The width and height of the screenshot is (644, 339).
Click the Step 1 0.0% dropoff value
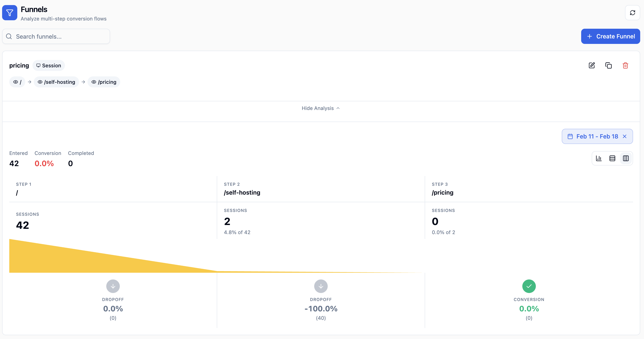tap(113, 309)
